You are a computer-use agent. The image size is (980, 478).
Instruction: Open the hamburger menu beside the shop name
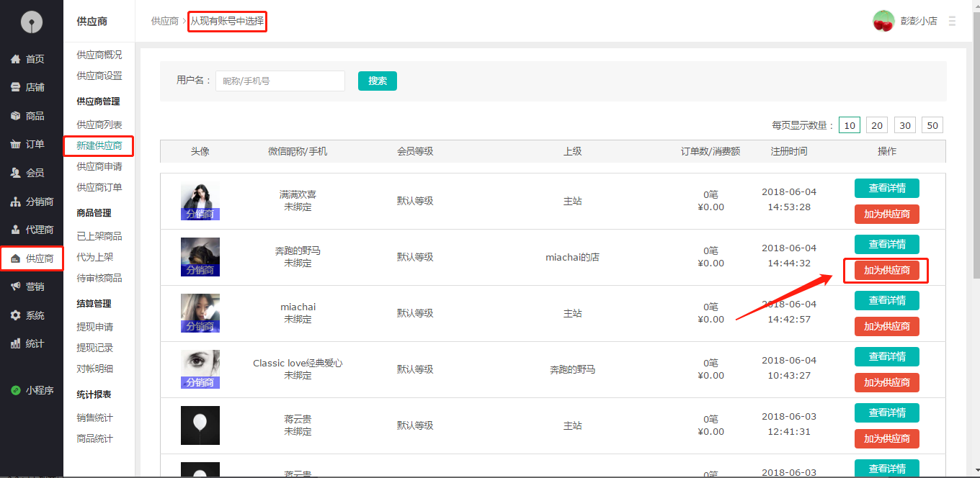[x=952, y=22]
